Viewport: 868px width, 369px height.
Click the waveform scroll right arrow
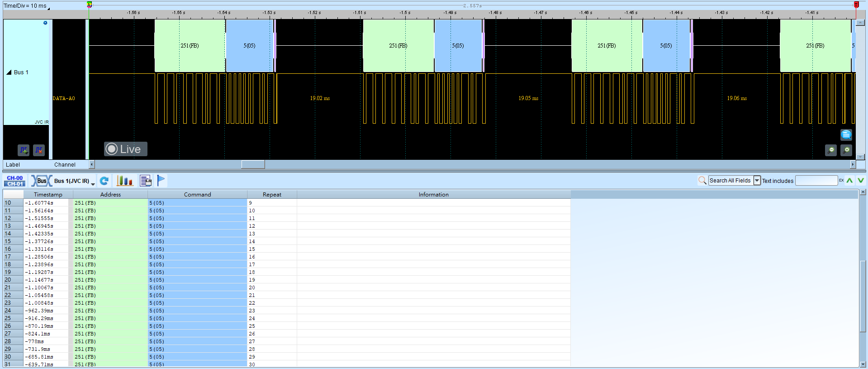(853, 164)
